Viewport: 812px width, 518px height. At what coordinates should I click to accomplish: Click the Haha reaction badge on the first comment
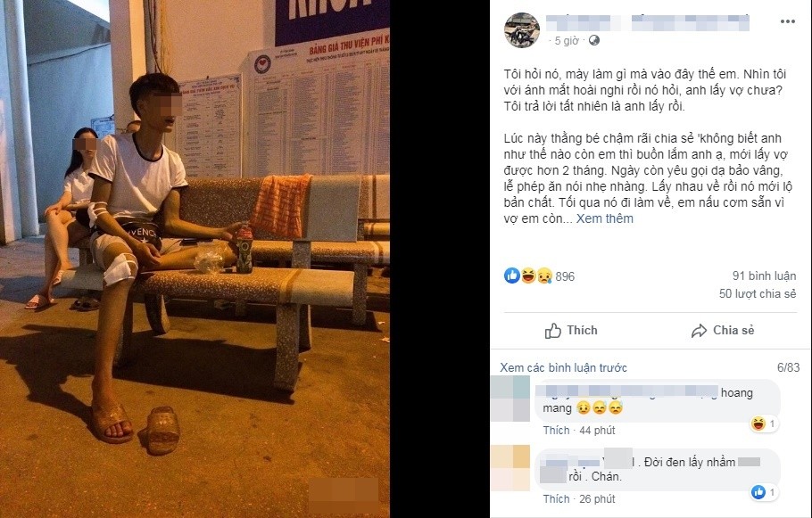point(765,423)
